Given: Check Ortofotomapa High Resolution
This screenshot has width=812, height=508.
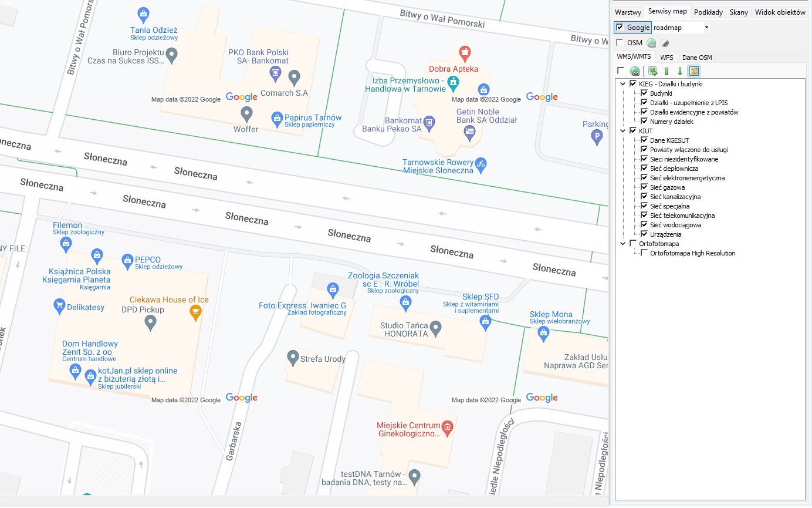Looking at the screenshot, I should 644,253.
